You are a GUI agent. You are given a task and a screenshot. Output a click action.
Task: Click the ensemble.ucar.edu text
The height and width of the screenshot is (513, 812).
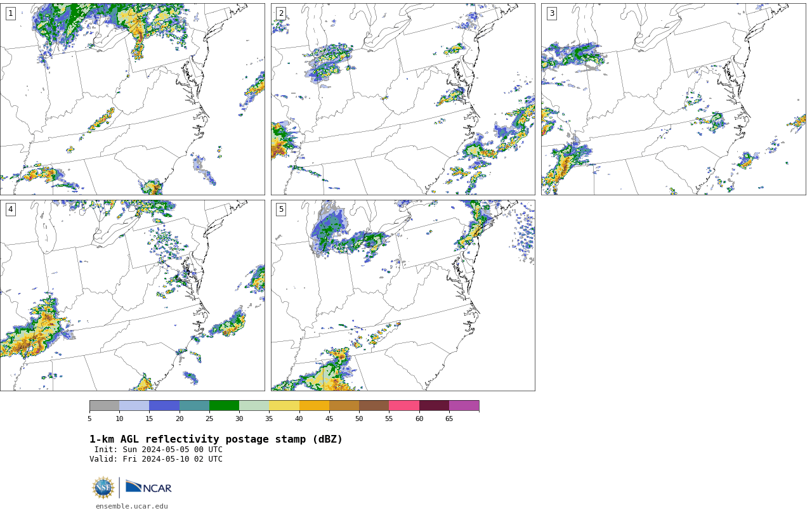tap(132, 506)
